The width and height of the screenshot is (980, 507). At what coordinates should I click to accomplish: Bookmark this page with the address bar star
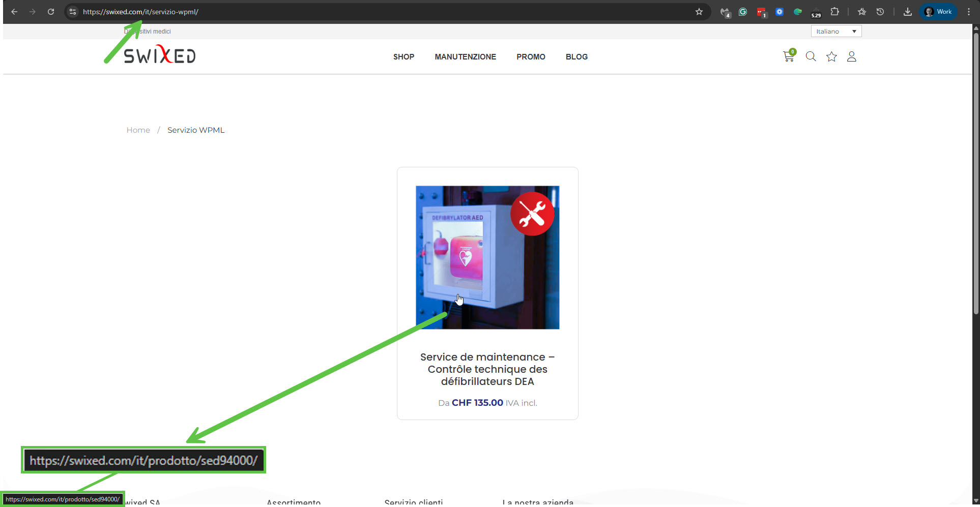(x=699, y=12)
